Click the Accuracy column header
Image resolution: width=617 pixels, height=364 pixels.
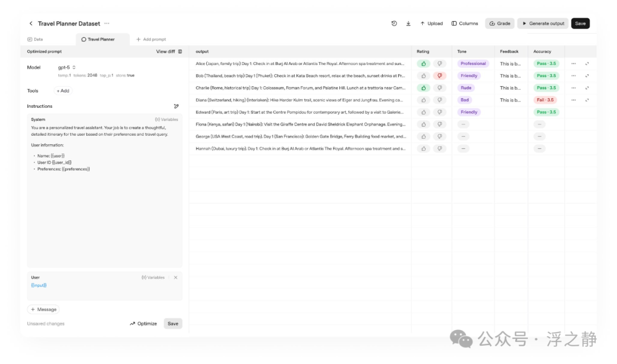542,51
